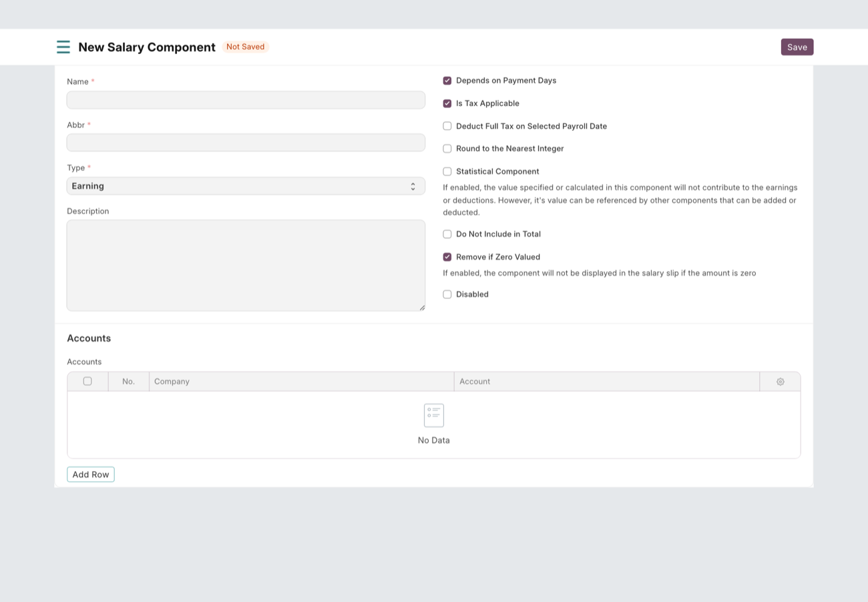Click the Description field label
Image resolution: width=868 pixels, height=602 pixels.
pyautogui.click(x=88, y=211)
